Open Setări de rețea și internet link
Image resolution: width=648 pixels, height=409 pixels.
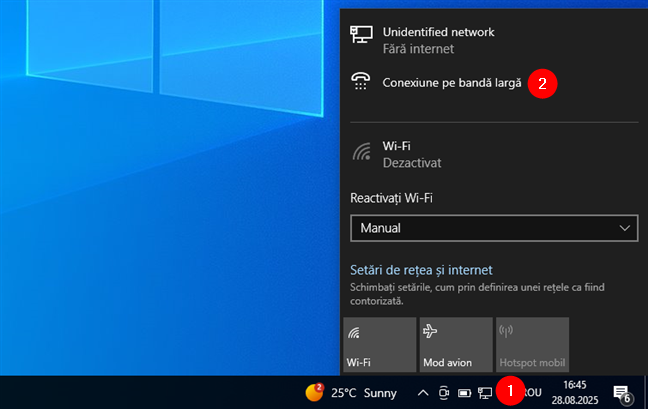point(421,270)
